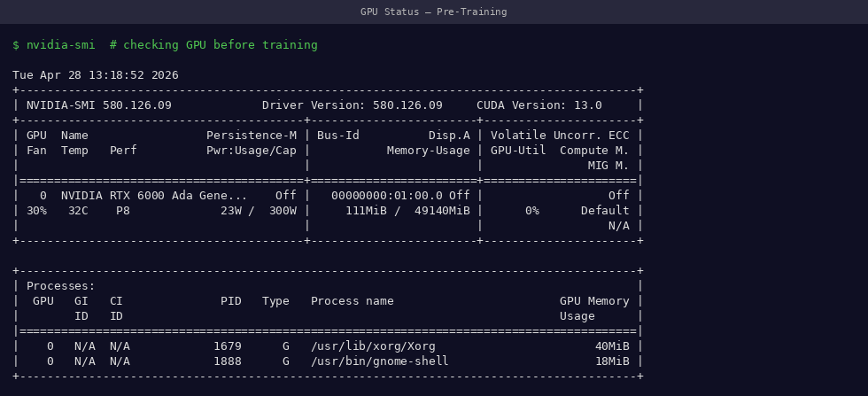Click the 'PID' column header

coord(231,301)
